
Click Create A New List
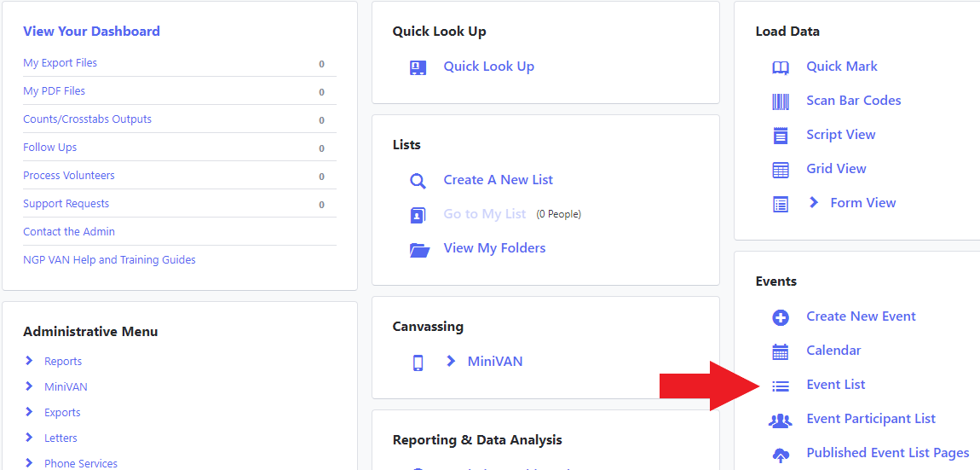pos(499,180)
